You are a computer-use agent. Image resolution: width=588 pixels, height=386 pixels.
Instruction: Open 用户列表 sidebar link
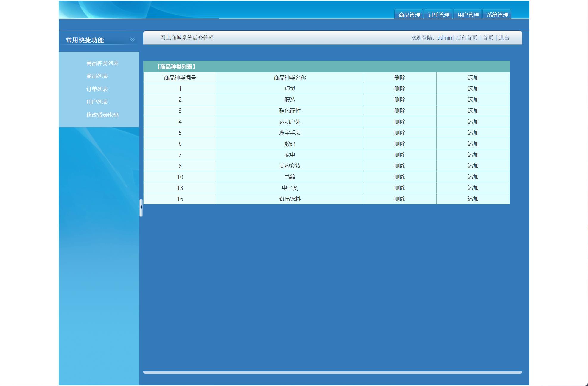click(x=97, y=102)
